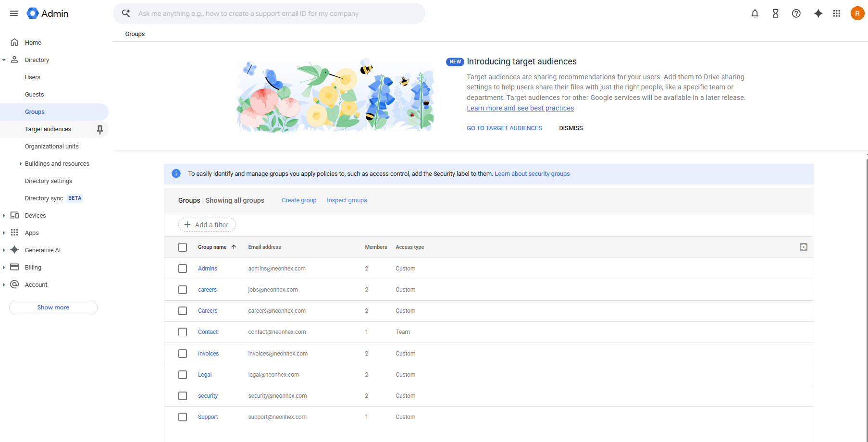Expand the Devices section arrow
This screenshot has width=868, height=442.
tap(4, 216)
